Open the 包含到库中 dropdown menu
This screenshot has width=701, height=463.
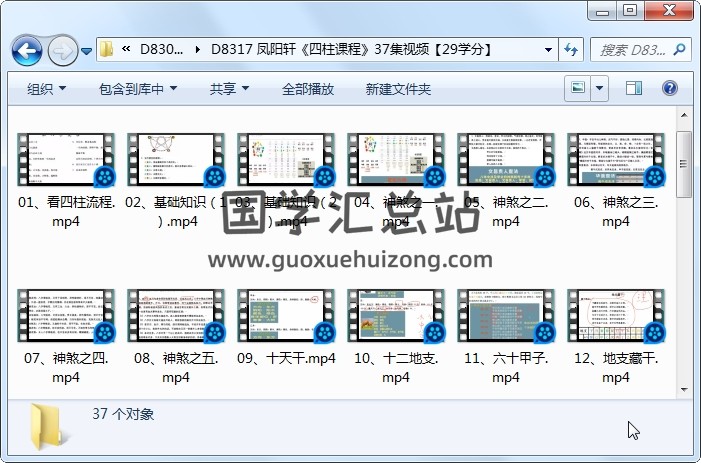(x=135, y=89)
